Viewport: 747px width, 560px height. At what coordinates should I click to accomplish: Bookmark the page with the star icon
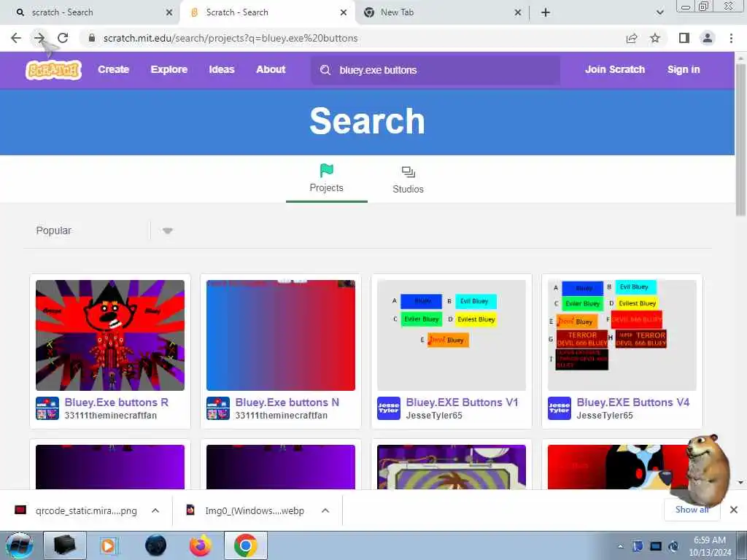pyautogui.click(x=655, y=38)
